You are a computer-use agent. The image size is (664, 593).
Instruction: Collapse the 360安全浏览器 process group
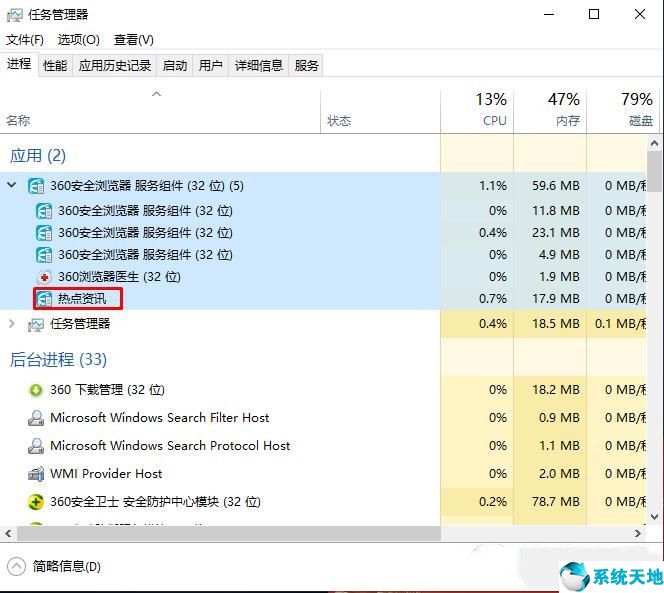tap(11, 185)
